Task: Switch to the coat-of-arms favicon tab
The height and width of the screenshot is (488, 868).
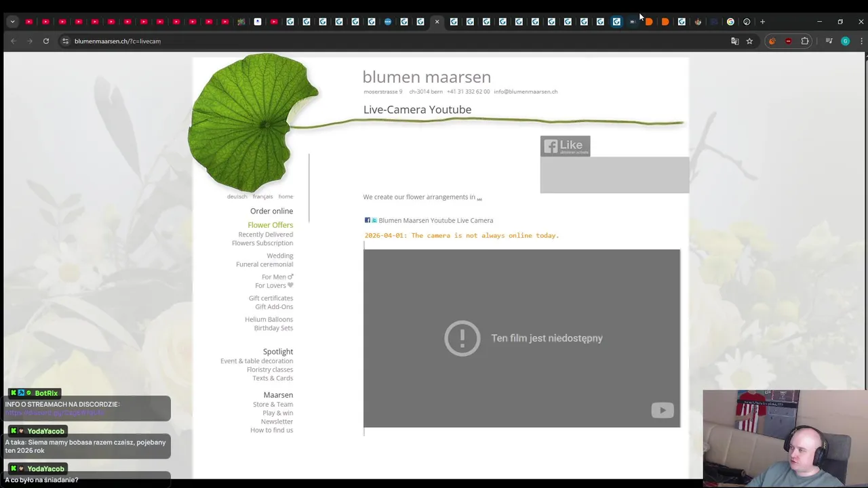Action: (x=698, y=22)
